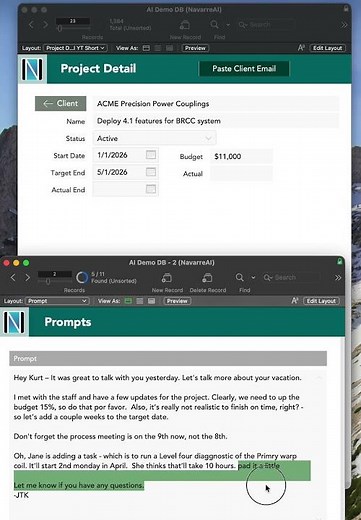This screenshot has width=361, height=520.
Task: Click record slider in Prompts window
Action: click(48, 282)
